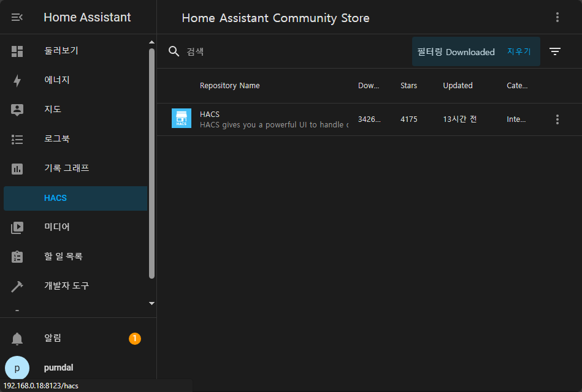
Task: Click the 지도 map icon
Action: (x=17, y=110)
